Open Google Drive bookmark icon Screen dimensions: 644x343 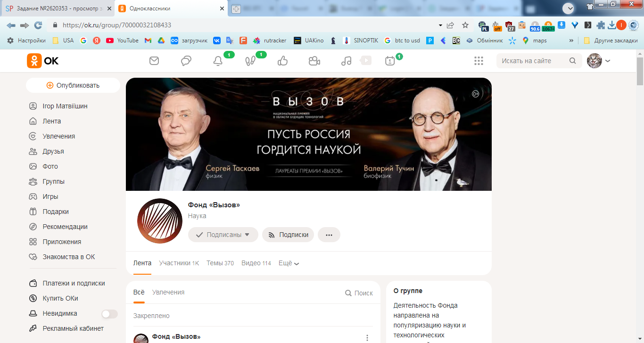point(161,41)
